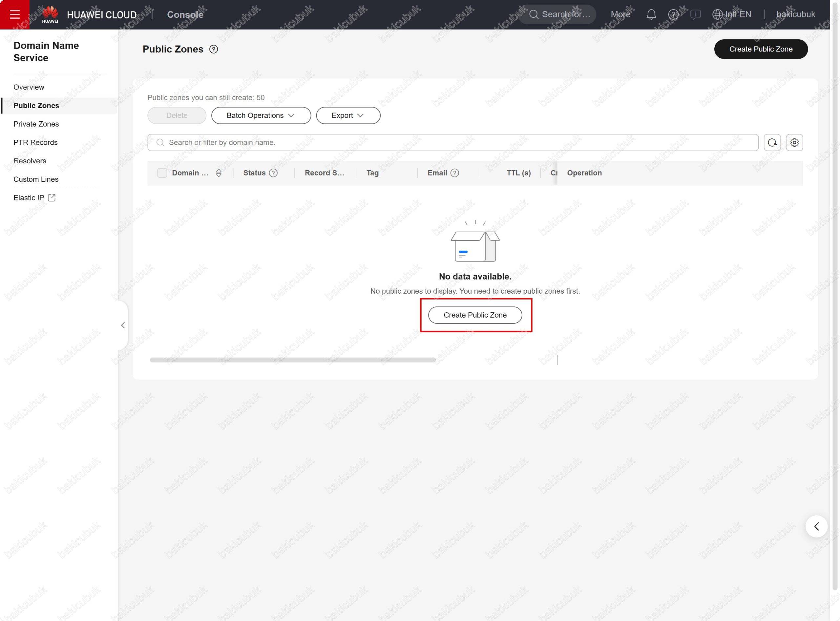
Task: Sort by Domain Name column
Action: (219, 173)
